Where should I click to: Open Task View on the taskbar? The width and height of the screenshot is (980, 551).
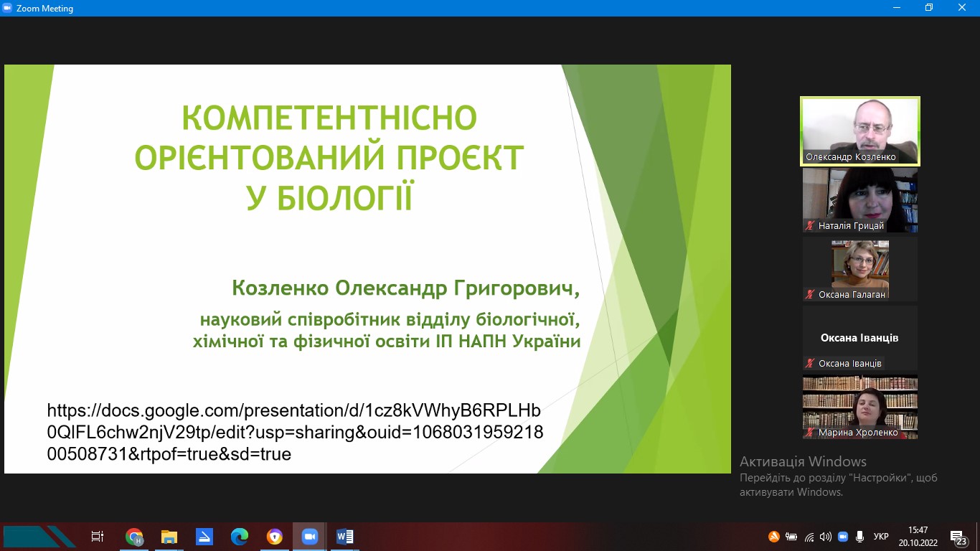tap(98, 537)
